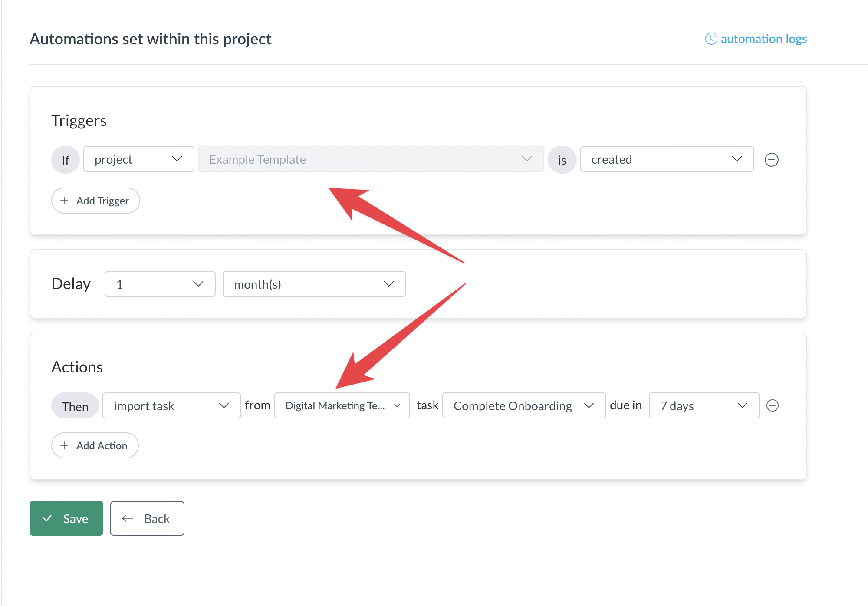Viewport: 868px width, 606px height.
Task: Remove the import task action row
Action: click(x=772, y=405)
